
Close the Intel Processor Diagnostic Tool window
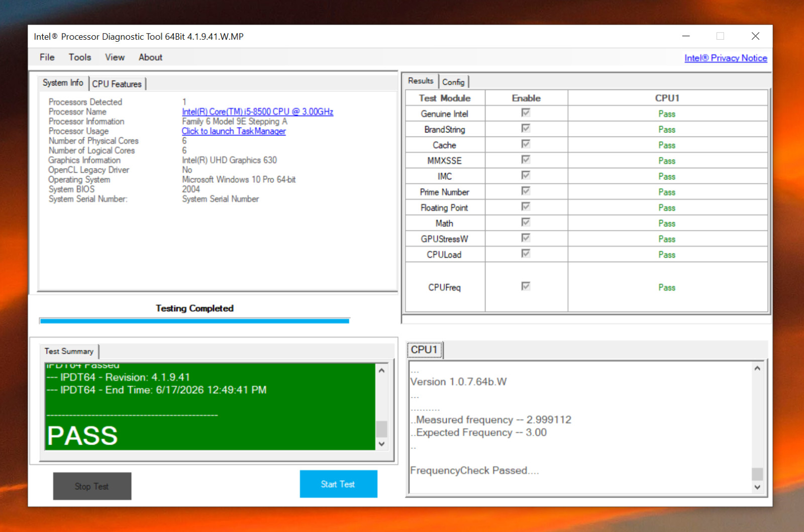755,36
